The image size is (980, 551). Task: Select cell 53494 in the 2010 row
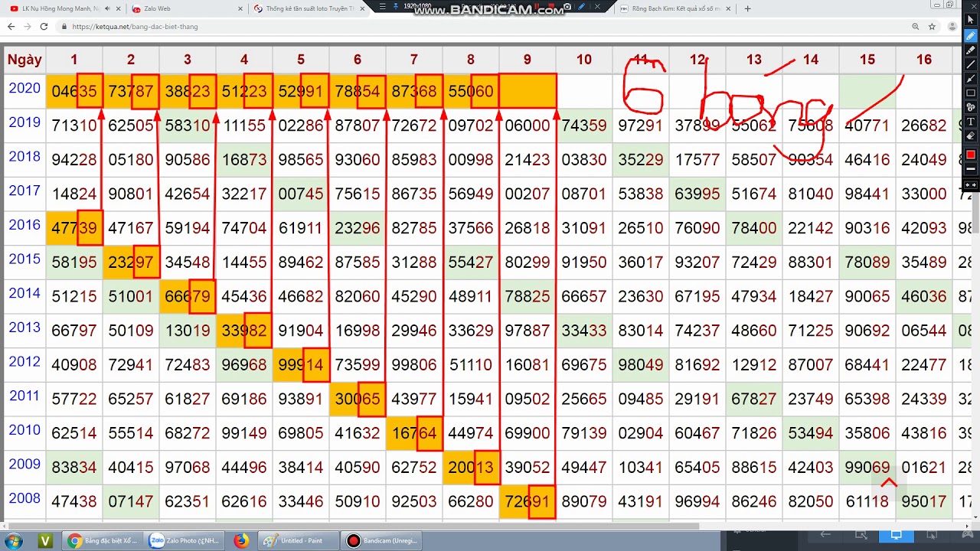pos(811,433)
